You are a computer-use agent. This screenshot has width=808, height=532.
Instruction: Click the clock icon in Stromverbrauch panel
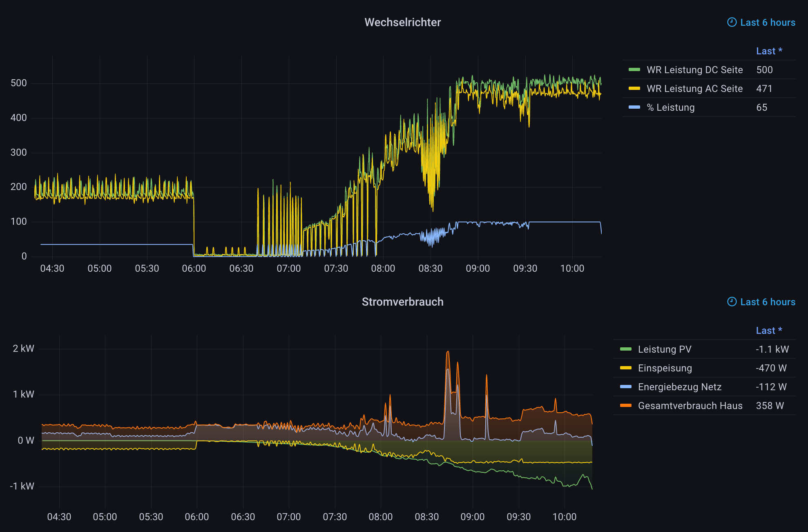pyautogui.click(x=732, y=302)
